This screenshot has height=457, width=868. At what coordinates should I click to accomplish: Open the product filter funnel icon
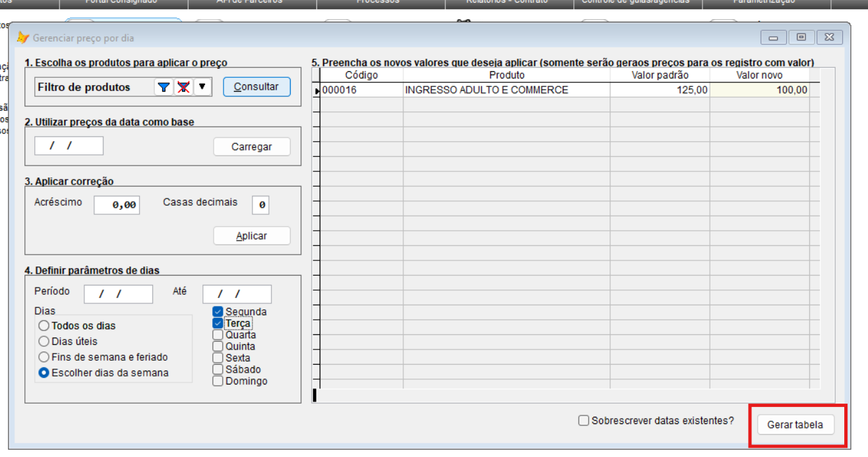pos(163,87)
